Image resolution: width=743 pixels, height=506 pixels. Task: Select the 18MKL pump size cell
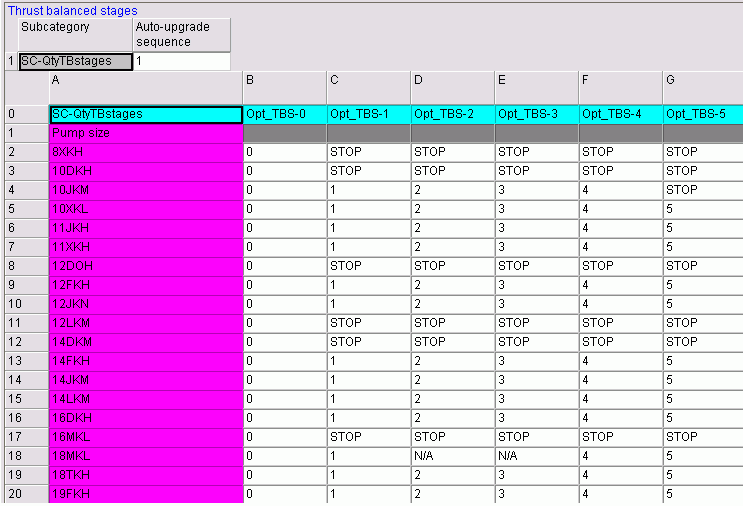[x=146, y=456]
